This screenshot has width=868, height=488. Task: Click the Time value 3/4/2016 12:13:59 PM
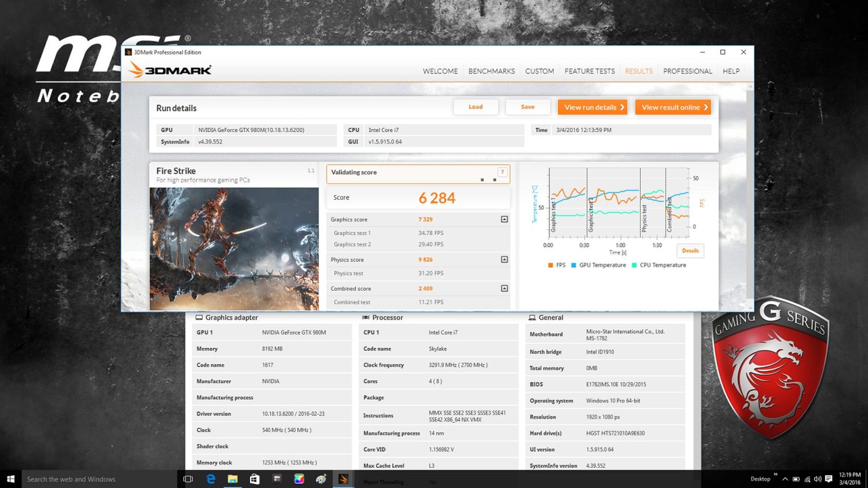tap(584, 130)
